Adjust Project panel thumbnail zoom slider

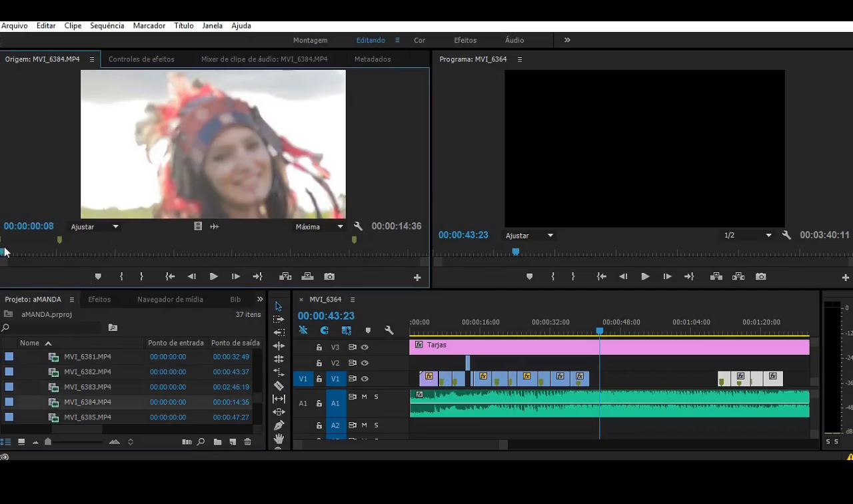pyautogui.click(x=48, y=441)
